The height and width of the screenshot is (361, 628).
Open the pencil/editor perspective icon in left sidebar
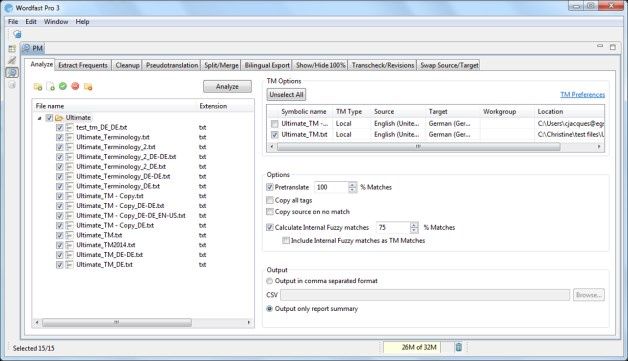click(12, 60)
